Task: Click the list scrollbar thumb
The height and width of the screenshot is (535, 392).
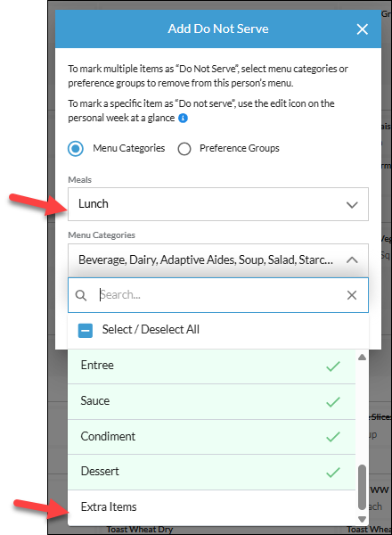Action: tap(362, 487)
